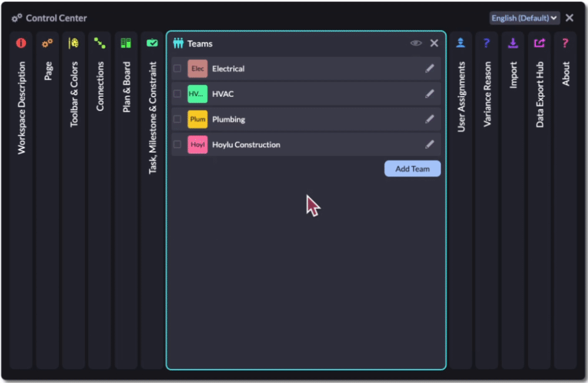Edit the Electrical team with pencil icon
588x383 pixels.
(430, 69)
